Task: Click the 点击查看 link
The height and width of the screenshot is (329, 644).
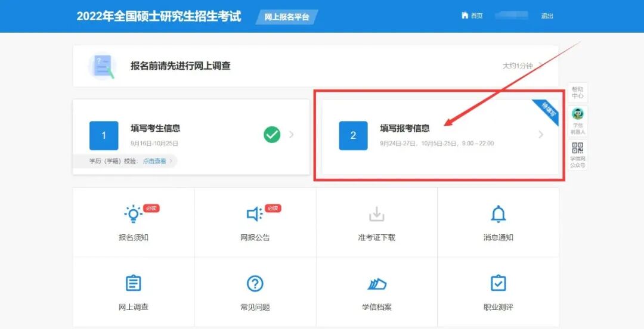Action: click(154, 161)
